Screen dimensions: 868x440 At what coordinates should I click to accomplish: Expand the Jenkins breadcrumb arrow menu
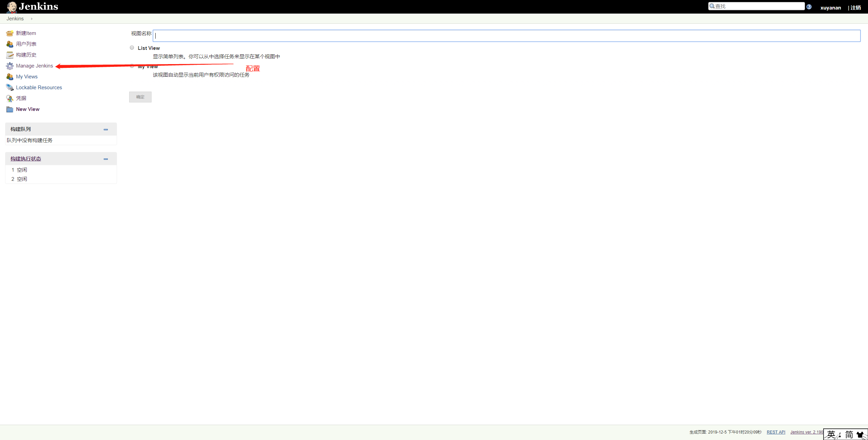[x=32, y=19]
